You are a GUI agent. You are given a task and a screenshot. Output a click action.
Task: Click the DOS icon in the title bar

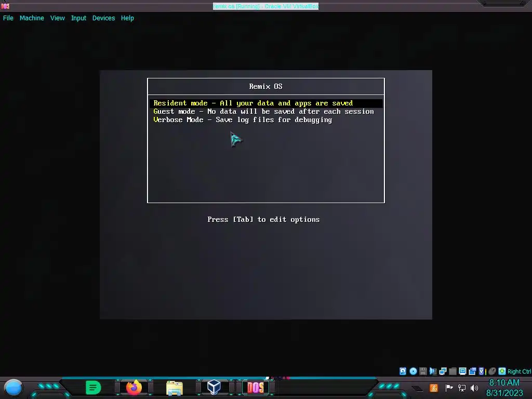point(5,6)
